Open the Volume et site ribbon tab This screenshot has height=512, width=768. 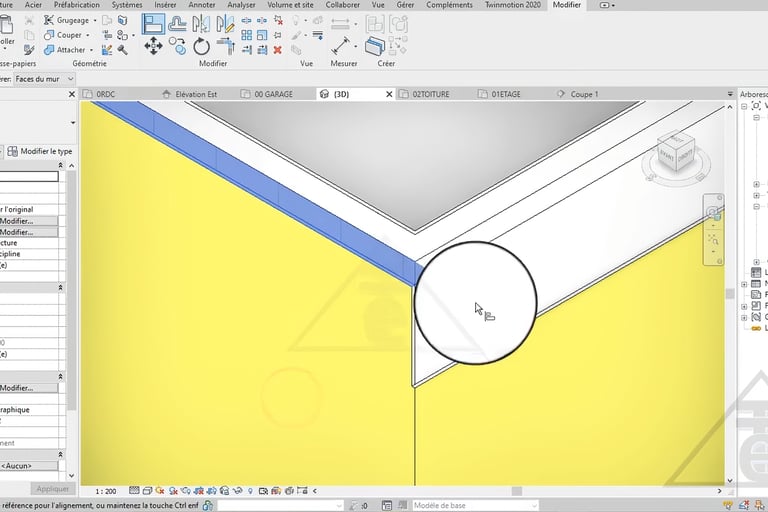pyautogui.click(x=290, y=5)
